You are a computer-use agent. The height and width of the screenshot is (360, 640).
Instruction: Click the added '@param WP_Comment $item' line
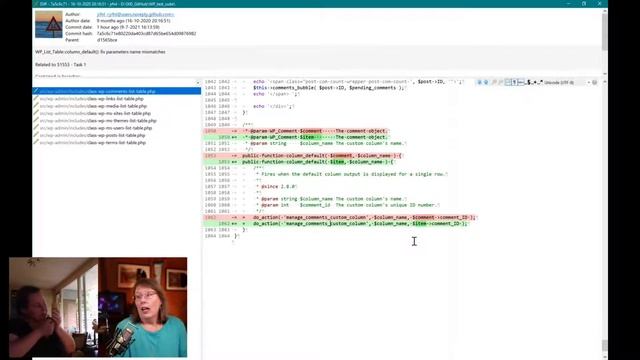click(x=315, y=137)
